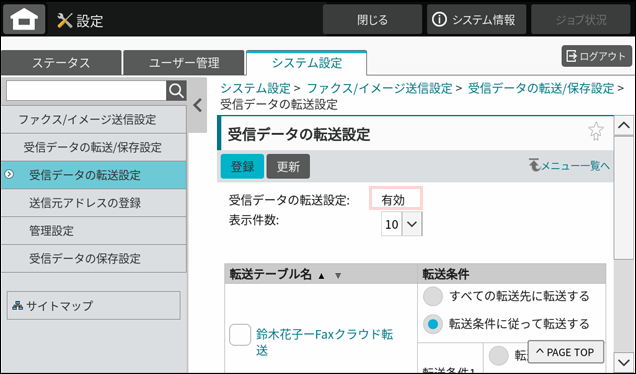Sort 転送テーブル名 descending arrow
Screen dimensions: 636x374
[x=338, y=276]
